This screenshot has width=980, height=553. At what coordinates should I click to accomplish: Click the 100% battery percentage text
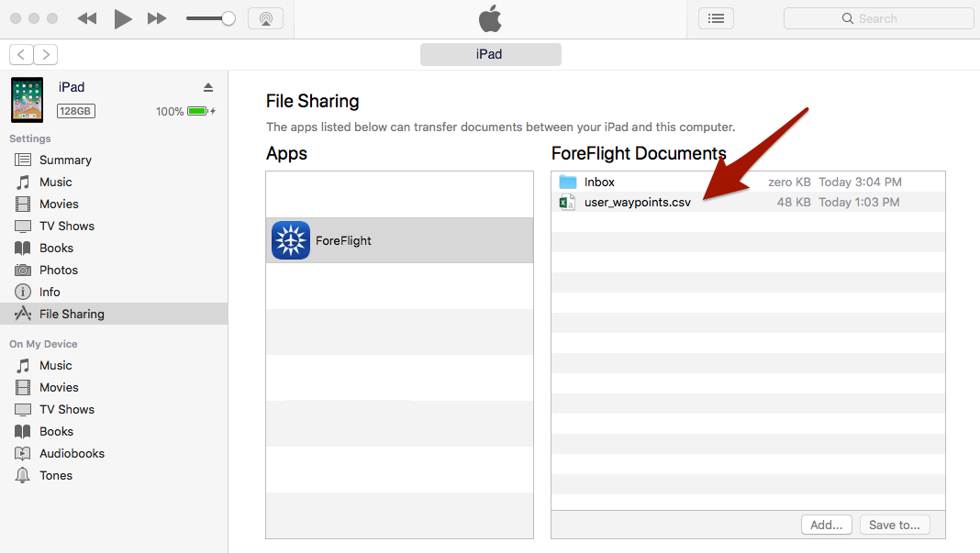[170, 112]
